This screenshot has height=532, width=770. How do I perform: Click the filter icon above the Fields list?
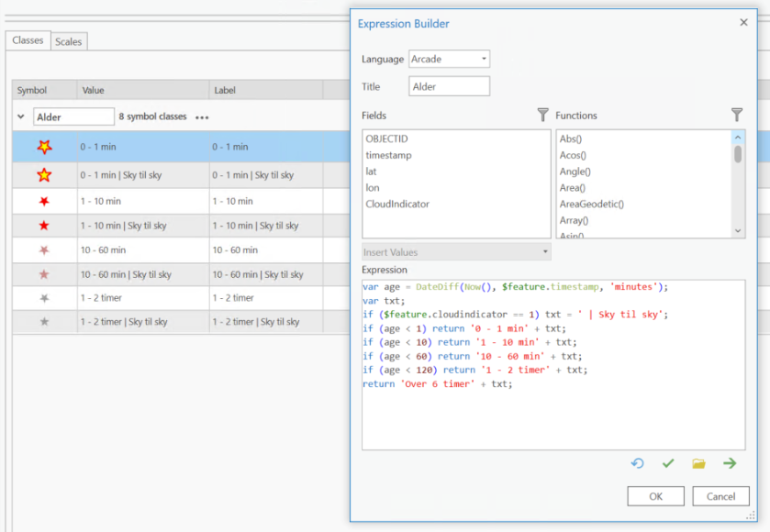[x=541, y=116]
